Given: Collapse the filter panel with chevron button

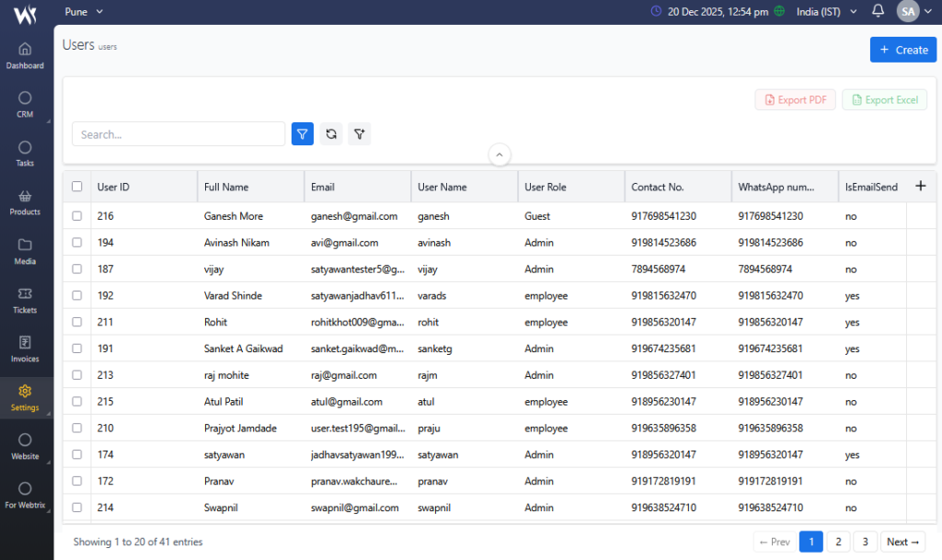Looking at the screenshot, I should 499,154.
